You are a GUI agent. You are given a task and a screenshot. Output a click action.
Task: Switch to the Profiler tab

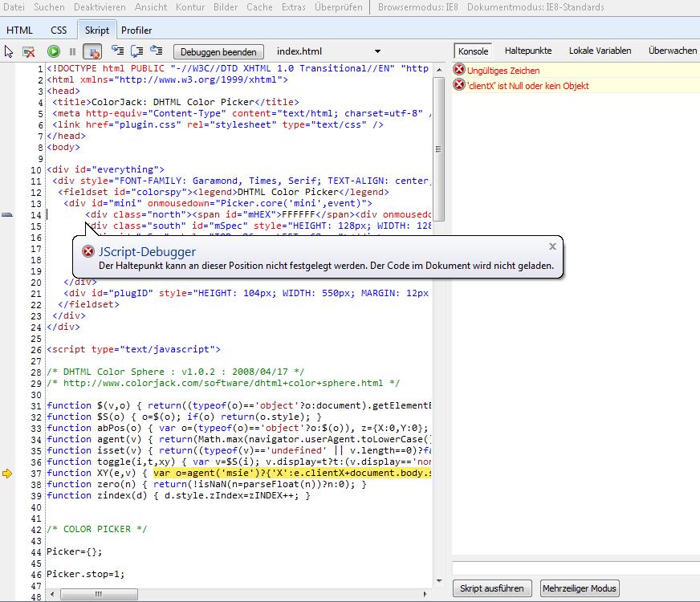coord(136,31)
